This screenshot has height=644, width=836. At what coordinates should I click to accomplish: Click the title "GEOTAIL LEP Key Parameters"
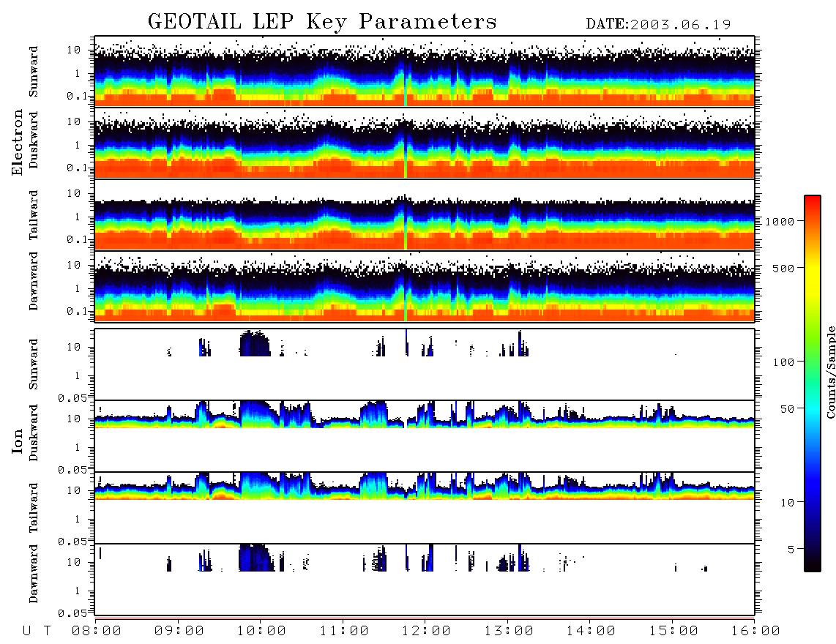(322, 22)
